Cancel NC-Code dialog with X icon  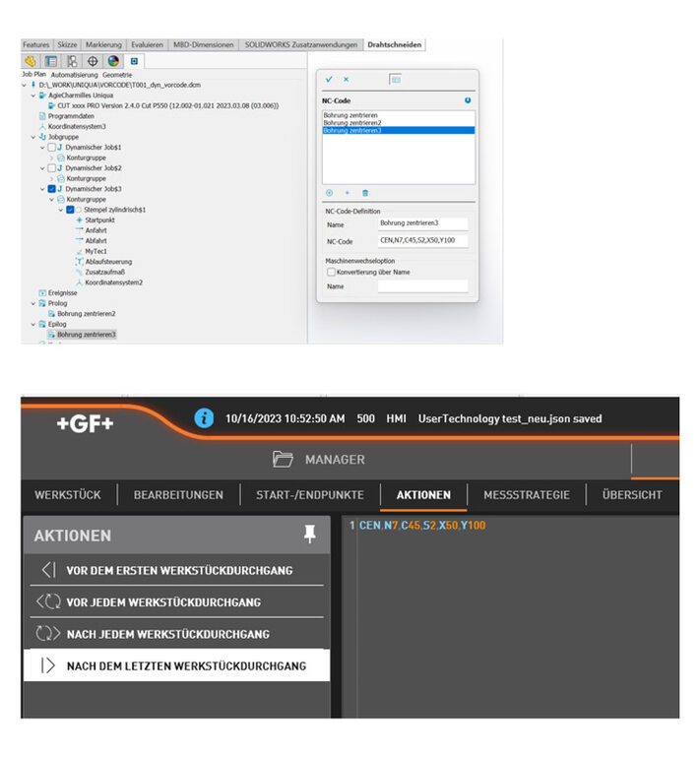pos(346,80)
